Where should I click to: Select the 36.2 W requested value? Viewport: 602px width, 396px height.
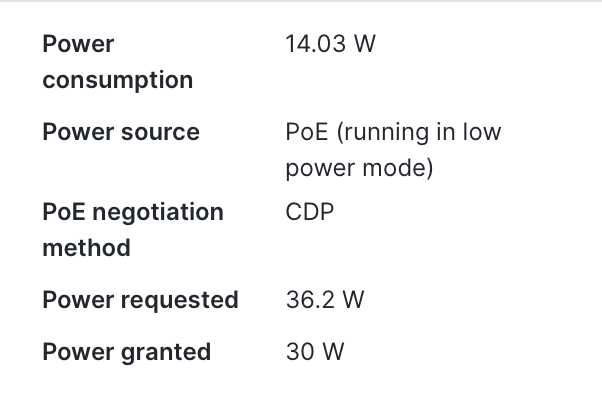[325, 300]
